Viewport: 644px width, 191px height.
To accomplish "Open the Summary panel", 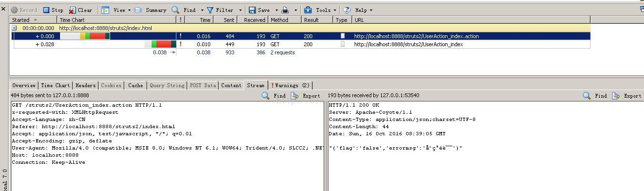I will [151, 10].
